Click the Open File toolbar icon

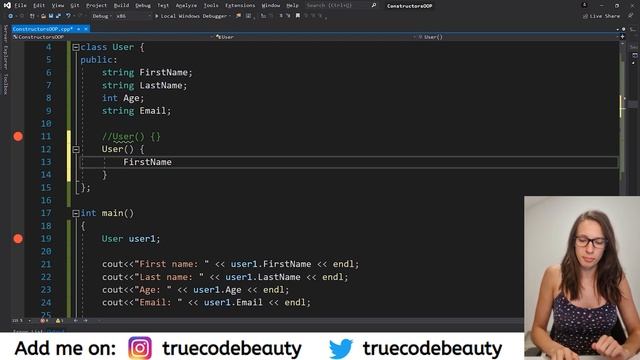coord(43,16)
